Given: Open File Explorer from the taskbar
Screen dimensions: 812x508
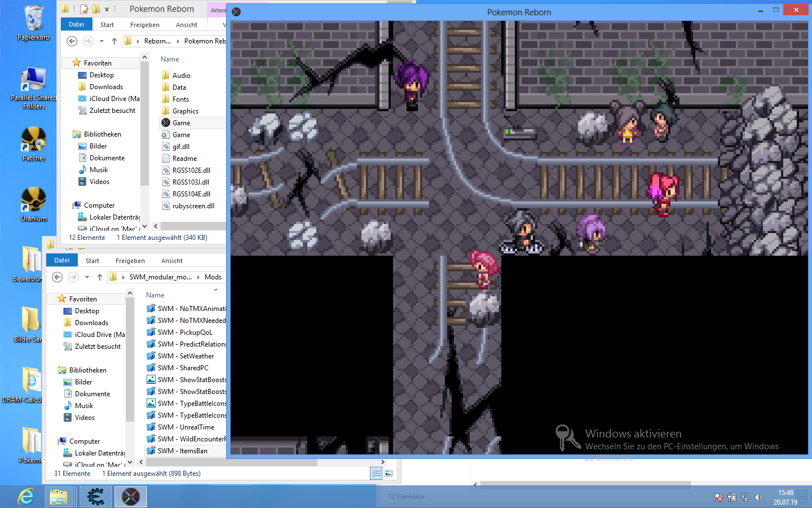Looking at the screenshot, I should click(59, 497).
